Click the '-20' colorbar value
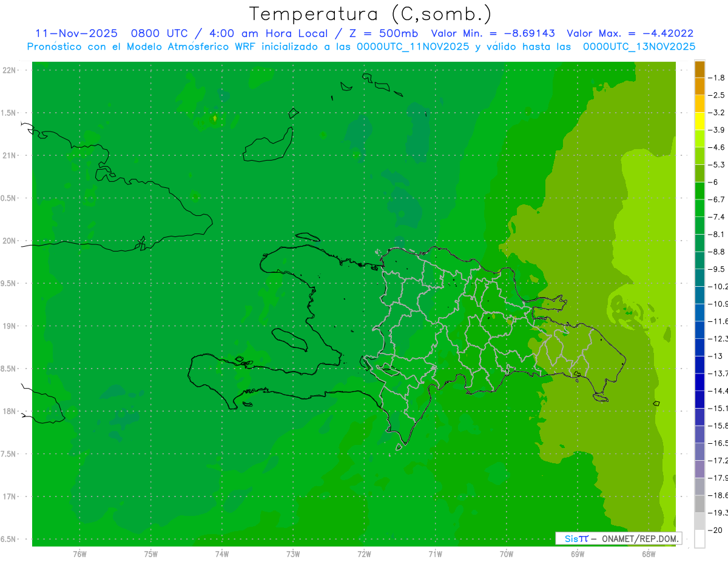The width and height of the screenshot is (728, 562). [715, 530]
